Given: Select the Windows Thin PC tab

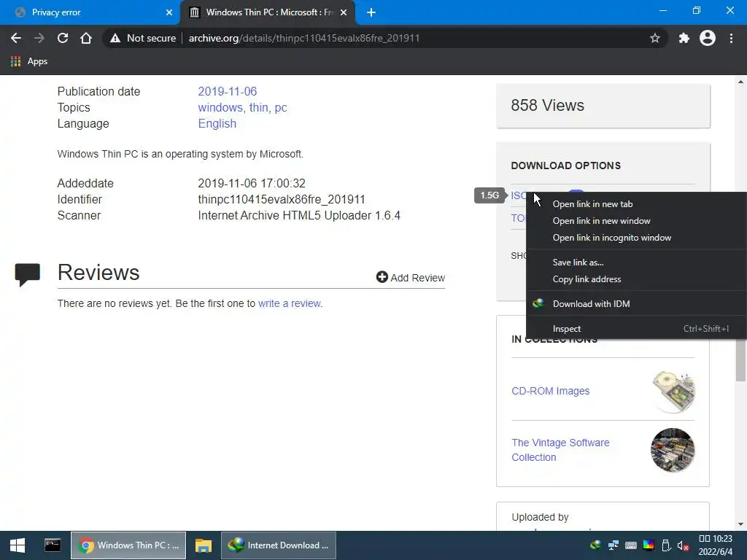Looking at the screenshot, I should (x=267, y=12).
